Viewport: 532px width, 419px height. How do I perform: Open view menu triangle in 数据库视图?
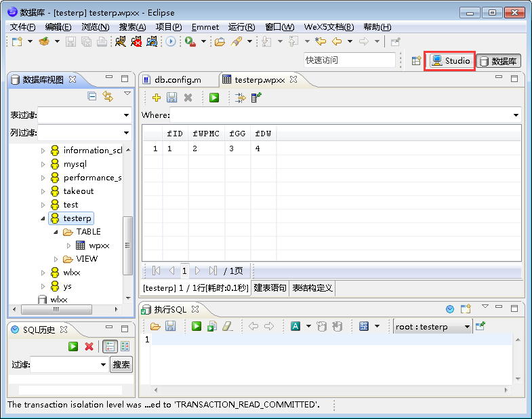127,93
